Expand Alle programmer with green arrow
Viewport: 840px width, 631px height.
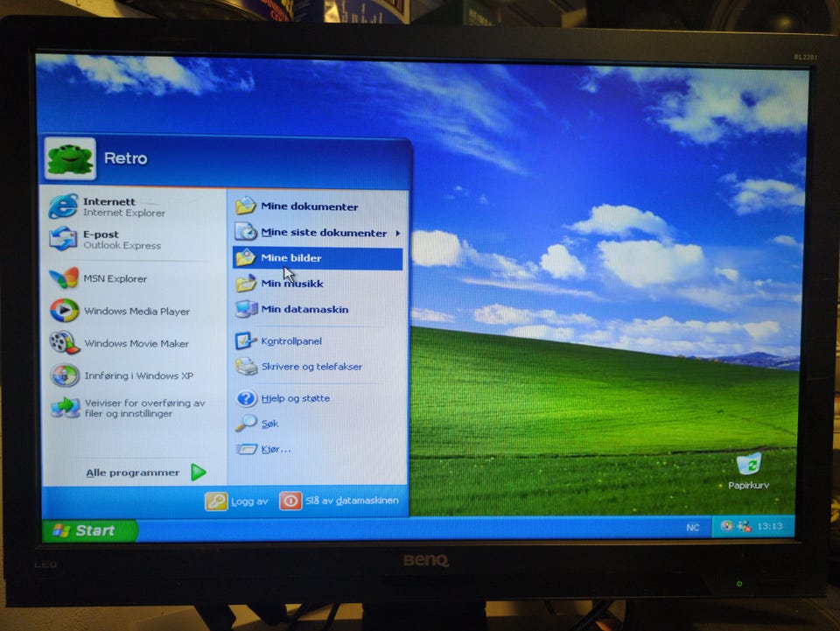(x=199, y=473)
